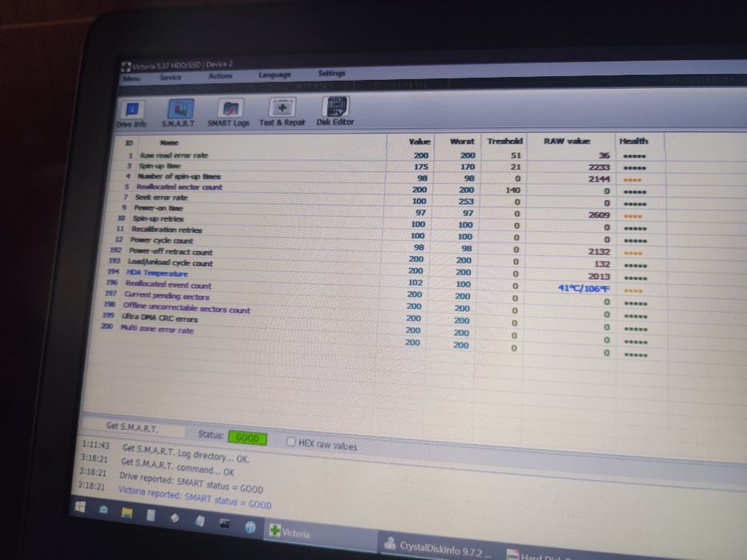Select the Reallocated event count attribute
747x560 pixels.
168,285
